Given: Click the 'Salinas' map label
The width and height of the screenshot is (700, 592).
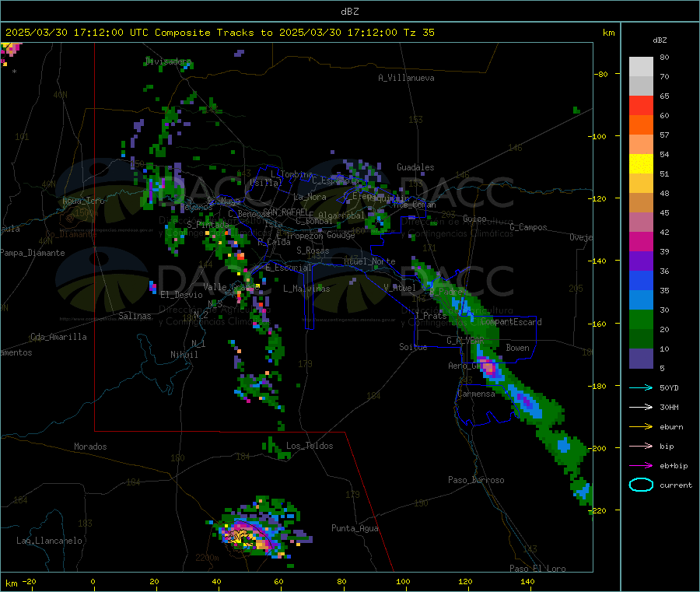Looking at the screenshot, I should coord(135,316).
